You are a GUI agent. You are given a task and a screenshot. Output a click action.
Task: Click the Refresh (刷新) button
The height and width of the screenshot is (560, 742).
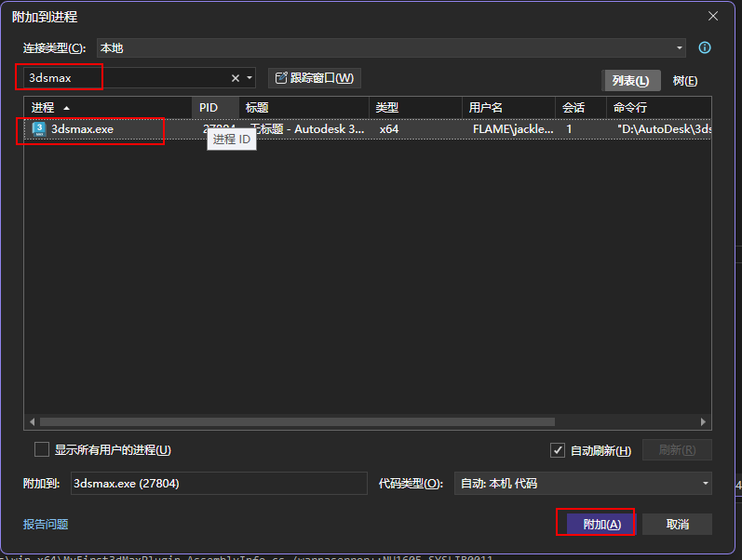677,450
